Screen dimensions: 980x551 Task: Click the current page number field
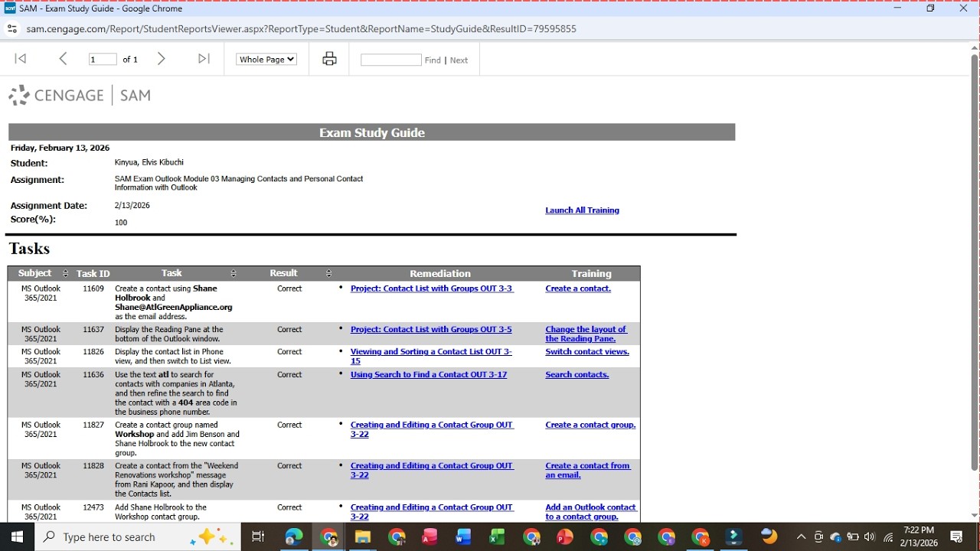pos(103,59)
